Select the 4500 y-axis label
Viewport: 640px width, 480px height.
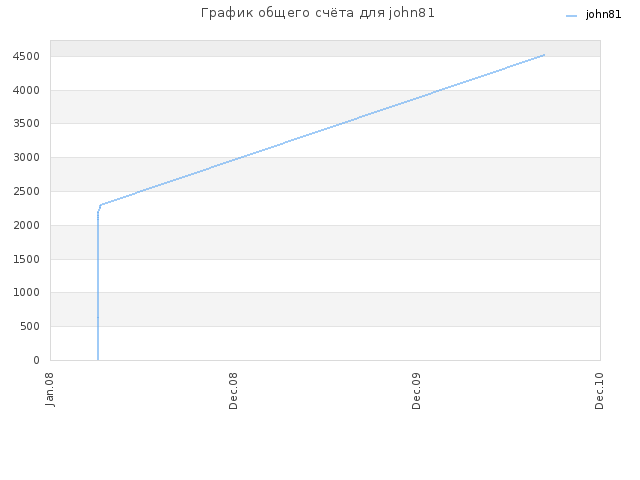click(26, 56)
